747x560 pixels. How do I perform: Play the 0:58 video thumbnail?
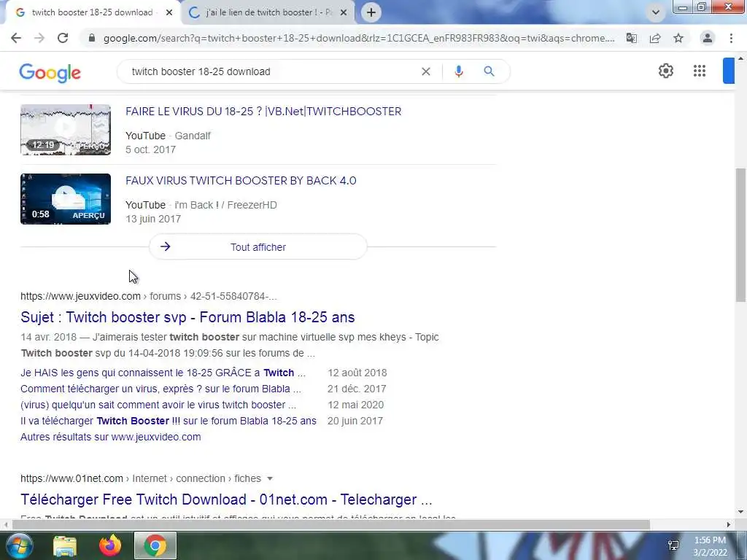click(x=66, y=199)
